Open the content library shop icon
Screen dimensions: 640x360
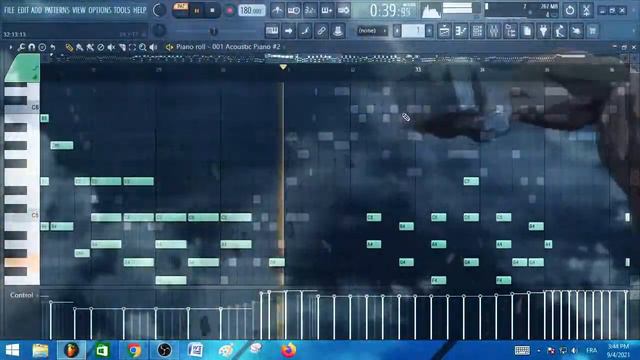[593, 31]
